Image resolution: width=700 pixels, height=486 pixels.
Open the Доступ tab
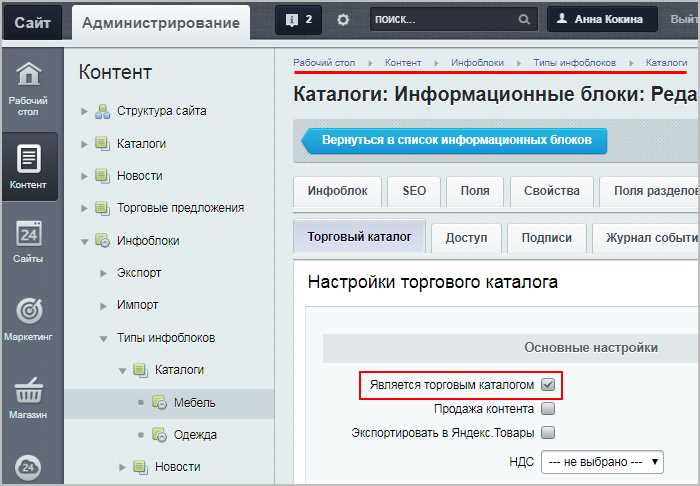click(x=466, y=237)
